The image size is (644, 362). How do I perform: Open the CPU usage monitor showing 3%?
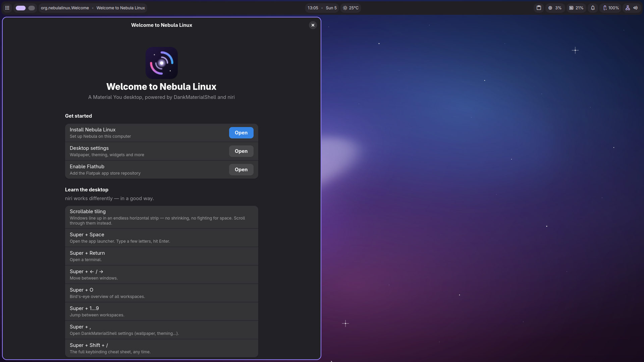click(555, 8)
